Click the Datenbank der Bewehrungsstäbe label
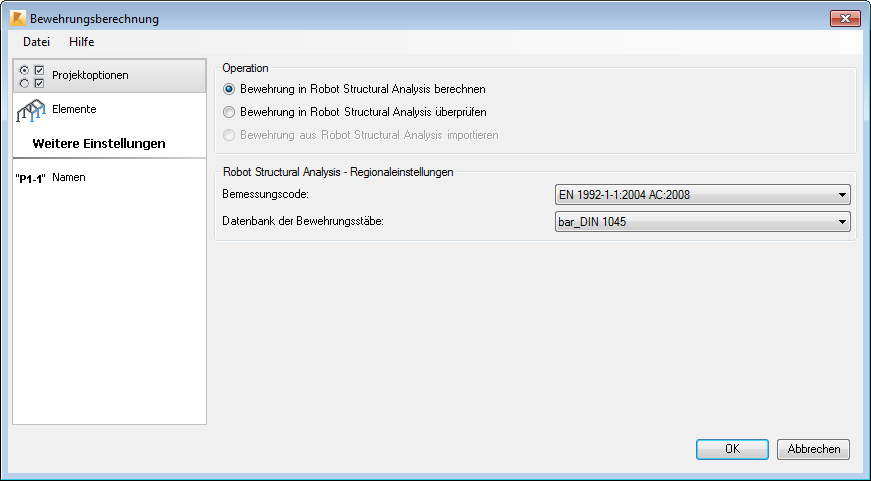This screenshot has width=871, height=481. point(303,221)
